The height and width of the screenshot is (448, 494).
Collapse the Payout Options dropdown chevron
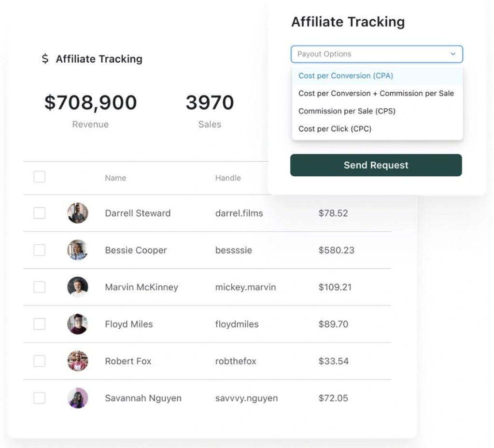tap(453, 54)
